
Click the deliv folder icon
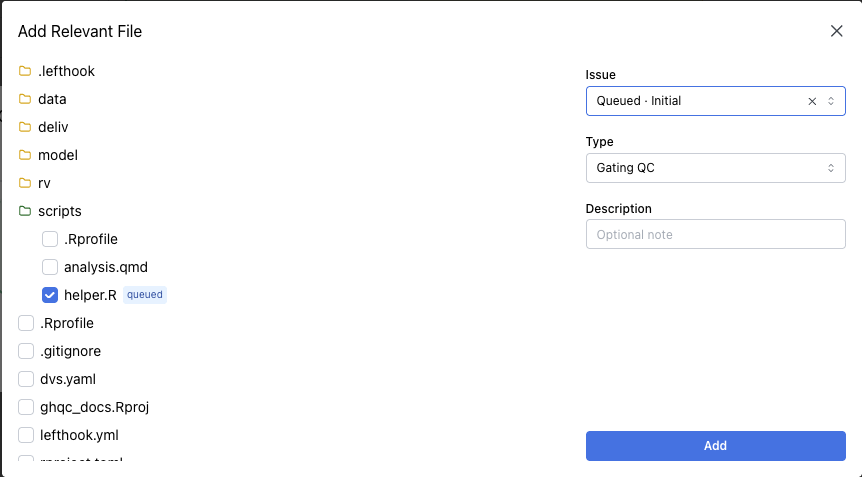[25, 127]
